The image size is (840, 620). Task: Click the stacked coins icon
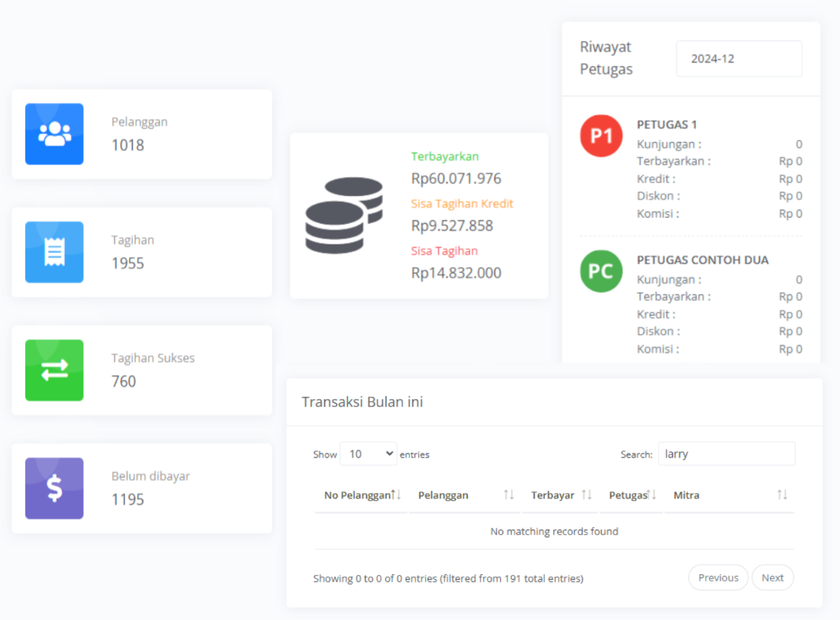[344, 215]
